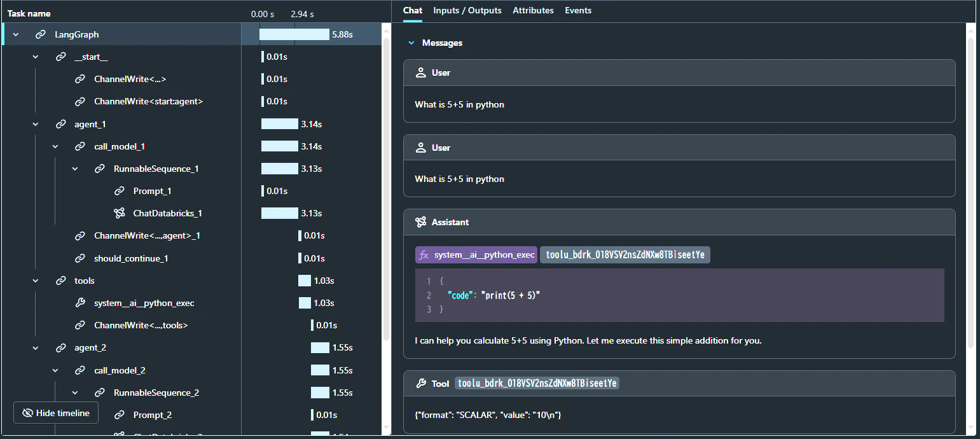Open the Attributes tab
Viewport: 980px width, 439px height.
[533, 11]
